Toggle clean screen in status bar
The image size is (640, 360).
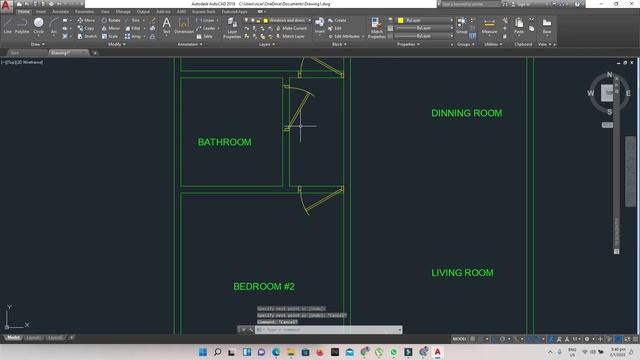point(627,339)
